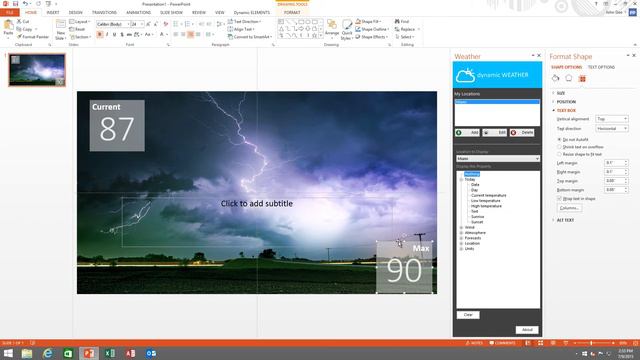Open the FILE tab
The height and width of the screenshot is (360, 640).
(x=9, y=13)
